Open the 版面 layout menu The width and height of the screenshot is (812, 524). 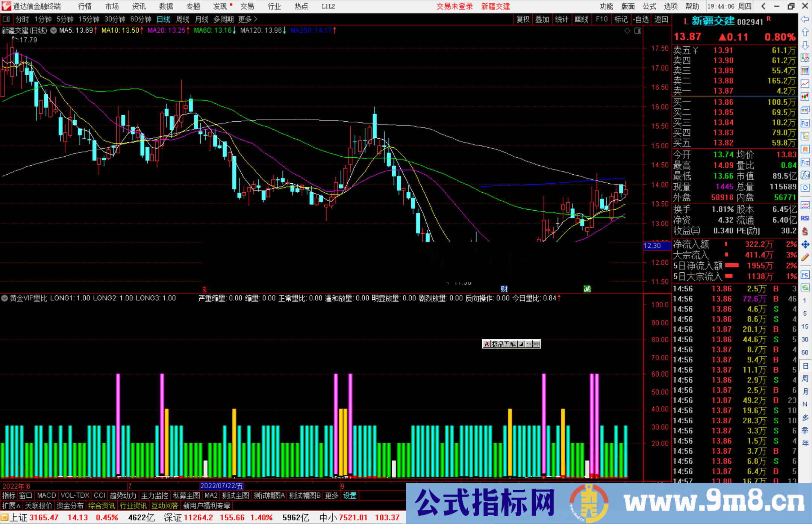click(628, 6)
